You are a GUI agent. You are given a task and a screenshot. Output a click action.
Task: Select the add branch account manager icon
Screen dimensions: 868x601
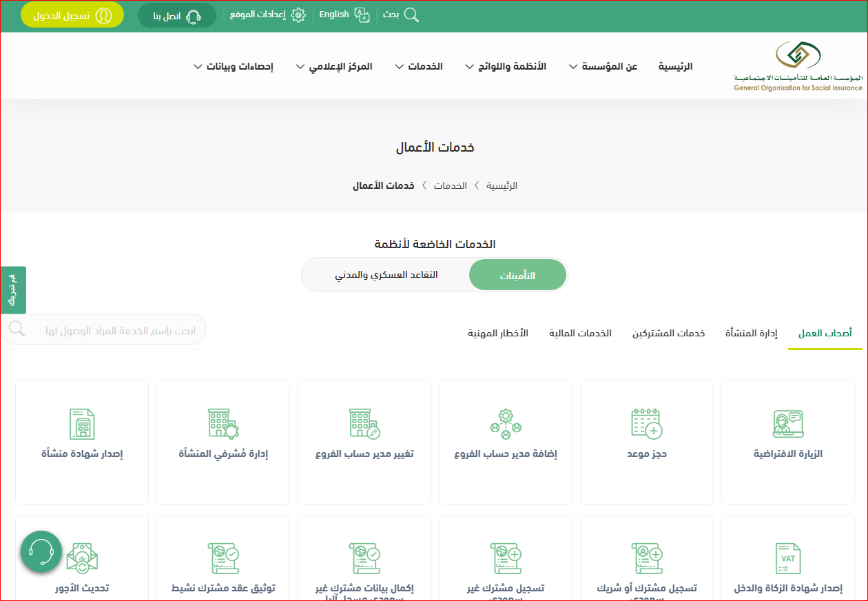tap(506, 424)
